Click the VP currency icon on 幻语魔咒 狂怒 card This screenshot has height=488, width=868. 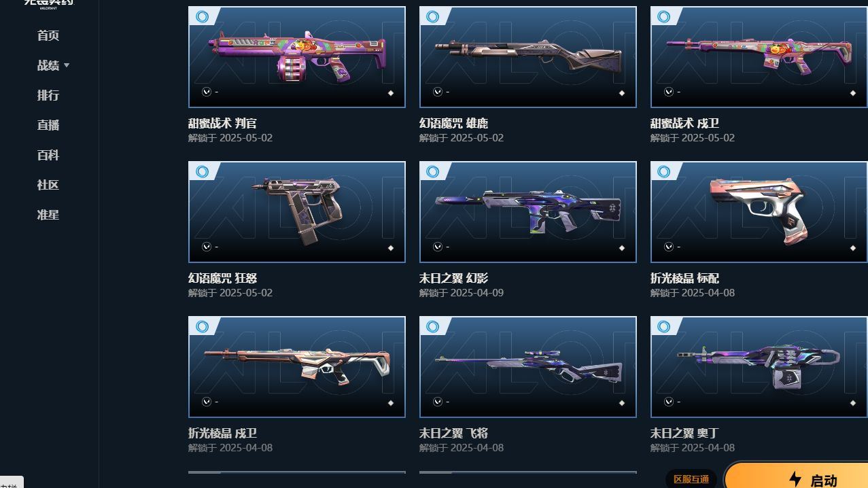point(206,247)
